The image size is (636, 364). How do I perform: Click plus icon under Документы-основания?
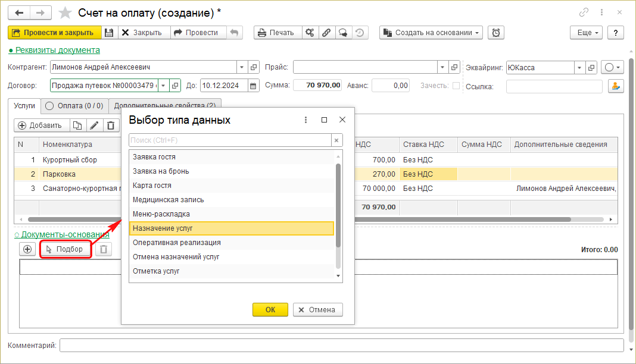(x=27, y=249)
